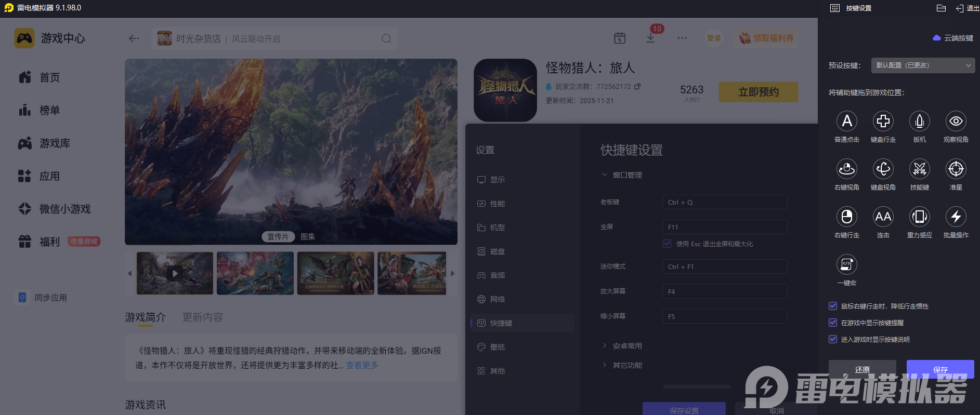Select the 右键行走 (right-click walk) mouse icon
980x415 pixels.
[x=847, y=217]
